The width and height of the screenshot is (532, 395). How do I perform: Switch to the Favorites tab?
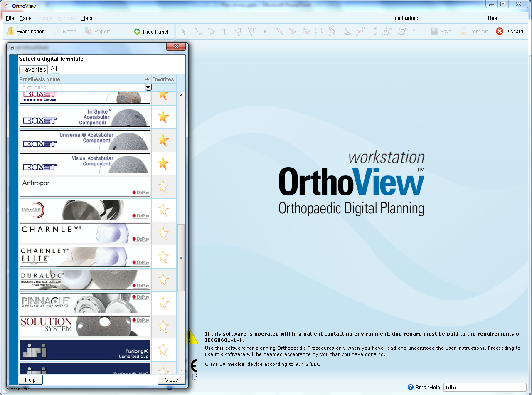pyautogui.click(x=33, y=69)
